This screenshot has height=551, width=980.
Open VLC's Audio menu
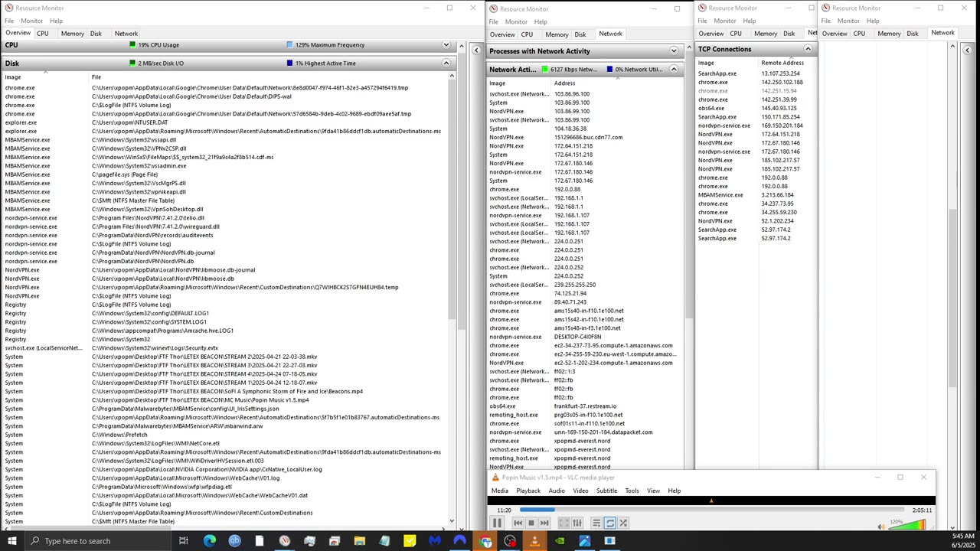[557, 491]
